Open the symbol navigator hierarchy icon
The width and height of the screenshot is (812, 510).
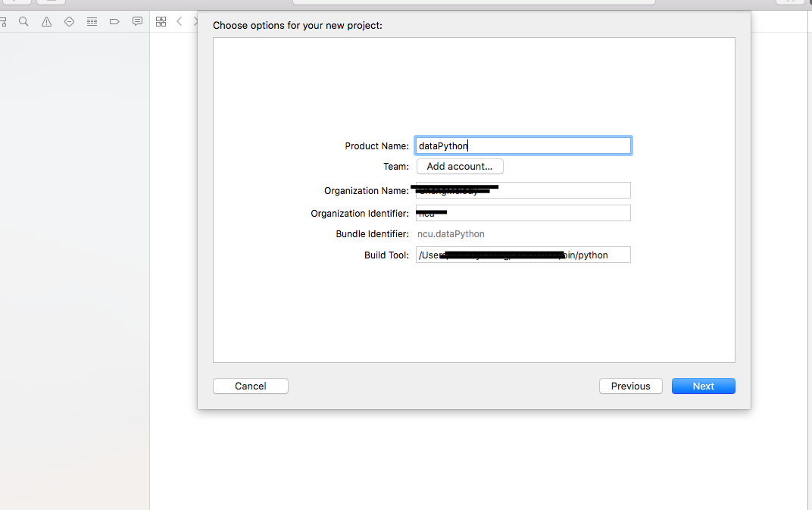click(x=3, y=22)
